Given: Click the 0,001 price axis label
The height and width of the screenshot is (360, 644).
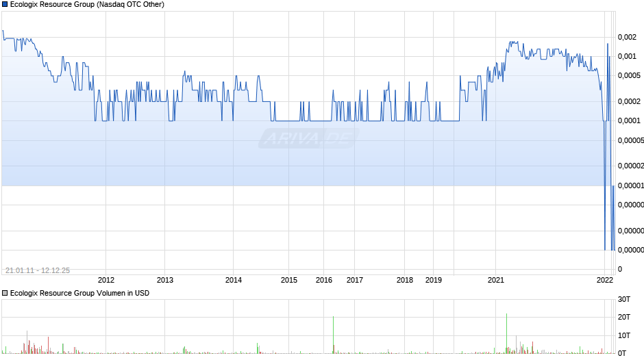Looking at the screenshot, I should tap(627, 56).
